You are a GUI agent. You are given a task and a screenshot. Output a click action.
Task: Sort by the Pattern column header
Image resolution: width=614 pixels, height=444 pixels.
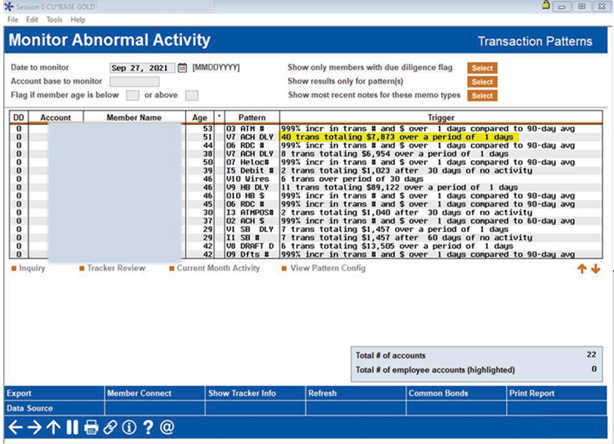252,117
